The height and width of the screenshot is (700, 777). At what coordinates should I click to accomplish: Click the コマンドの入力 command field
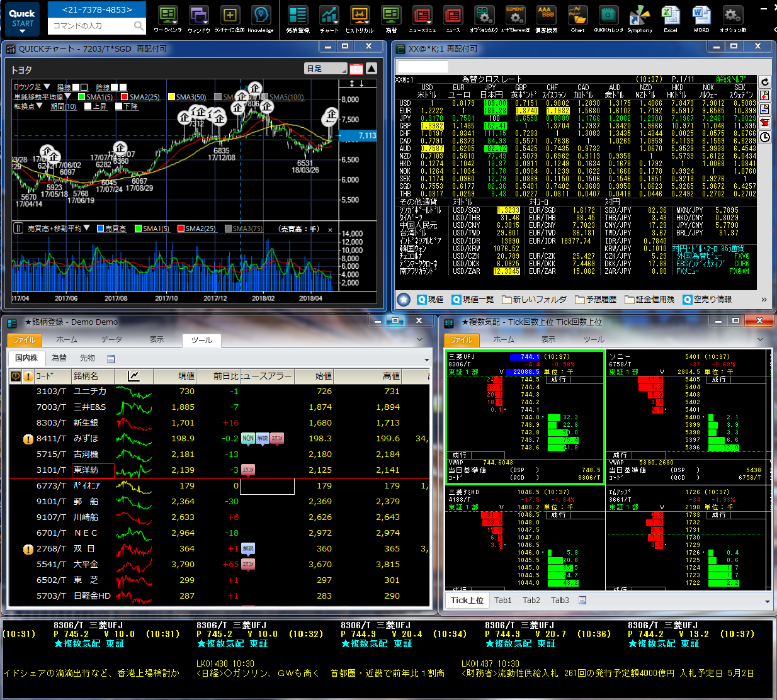(x=96, y=26)
